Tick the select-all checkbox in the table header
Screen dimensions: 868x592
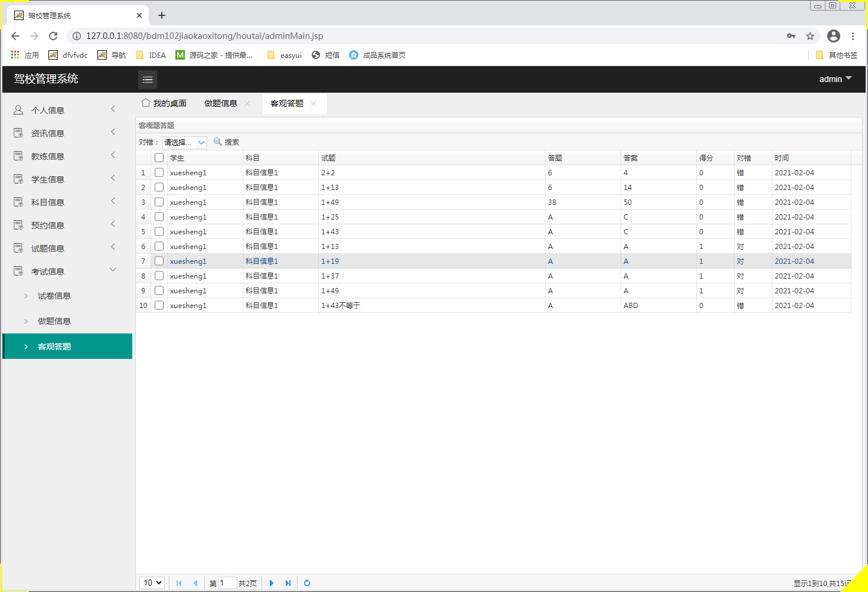coord(159,158)
